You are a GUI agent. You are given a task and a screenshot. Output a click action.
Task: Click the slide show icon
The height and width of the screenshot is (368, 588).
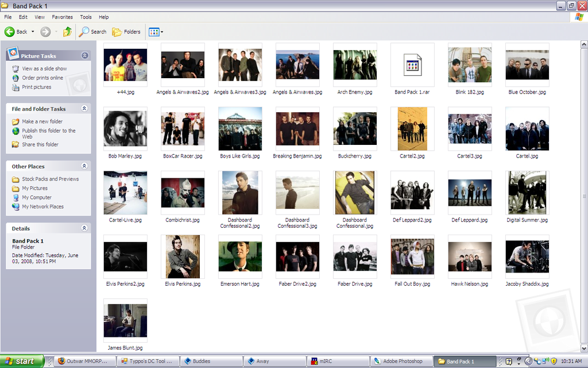(16, 69)
